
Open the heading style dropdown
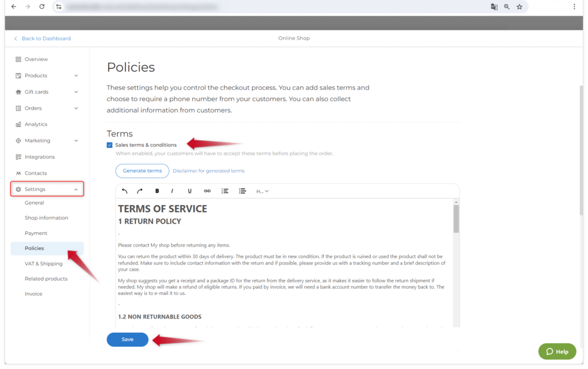tap(262, 191)
